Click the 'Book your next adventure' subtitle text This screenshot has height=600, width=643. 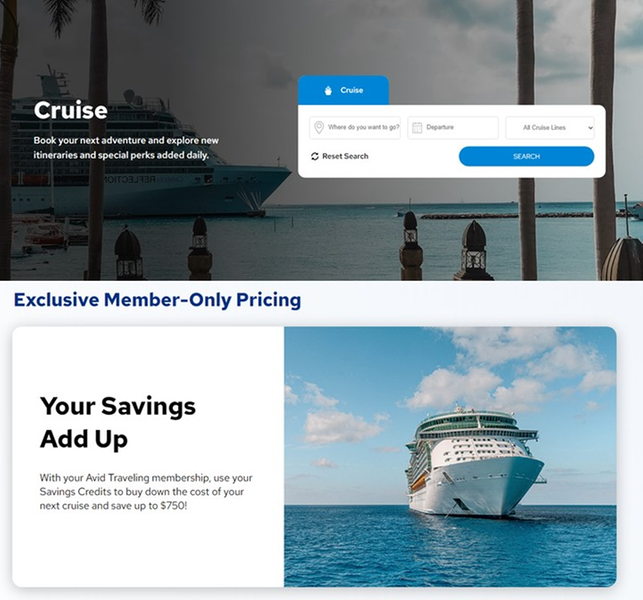126,148
